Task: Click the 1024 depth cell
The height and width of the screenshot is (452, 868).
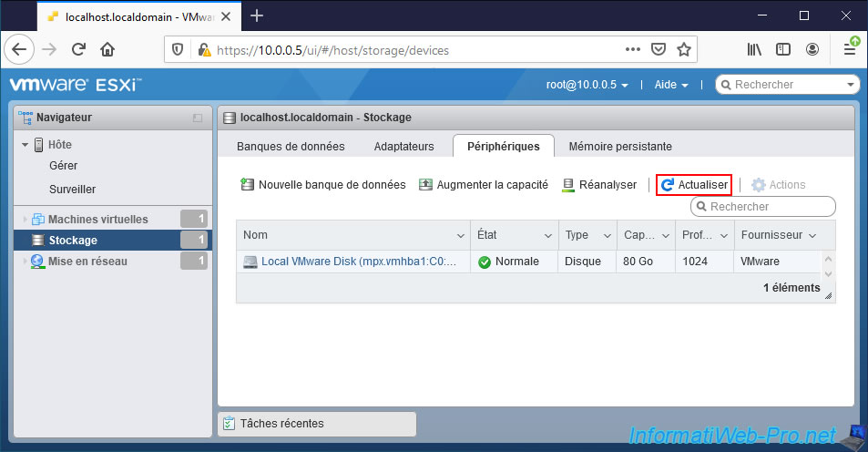Action: click(705, 262)
